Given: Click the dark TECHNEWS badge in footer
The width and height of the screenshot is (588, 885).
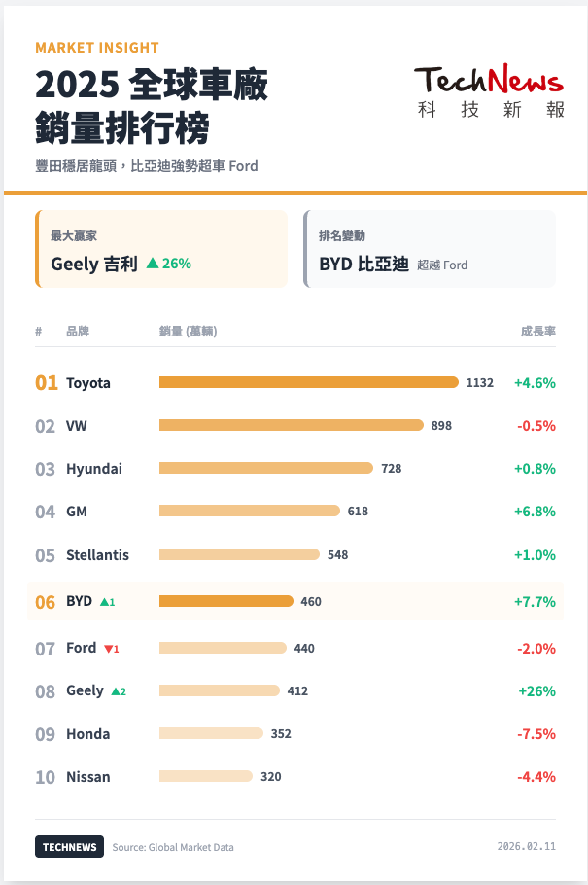Looking at the screenshot, I should coord(69,847).
